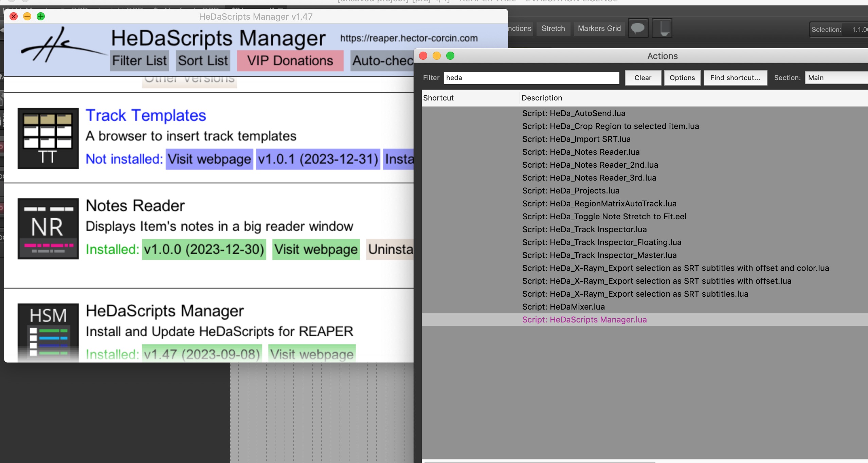Click the Track Templates TT icon

[48, 138]
